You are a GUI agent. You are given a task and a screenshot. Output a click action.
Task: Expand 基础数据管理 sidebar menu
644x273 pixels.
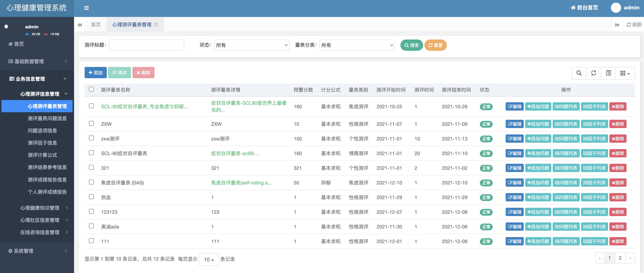[x=37, y=61]
